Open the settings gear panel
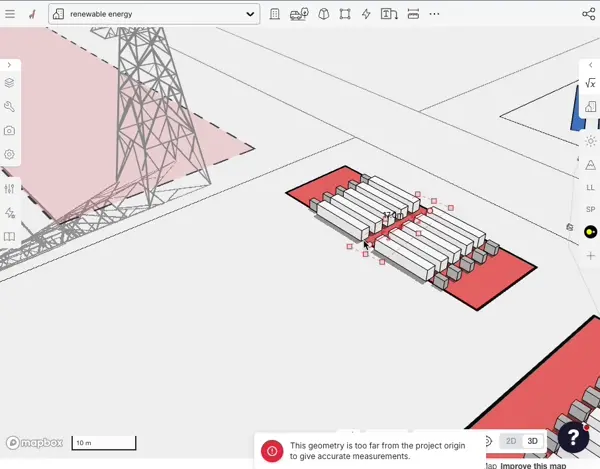This screenshot has height=469, width=600. [x=10, y=155]
